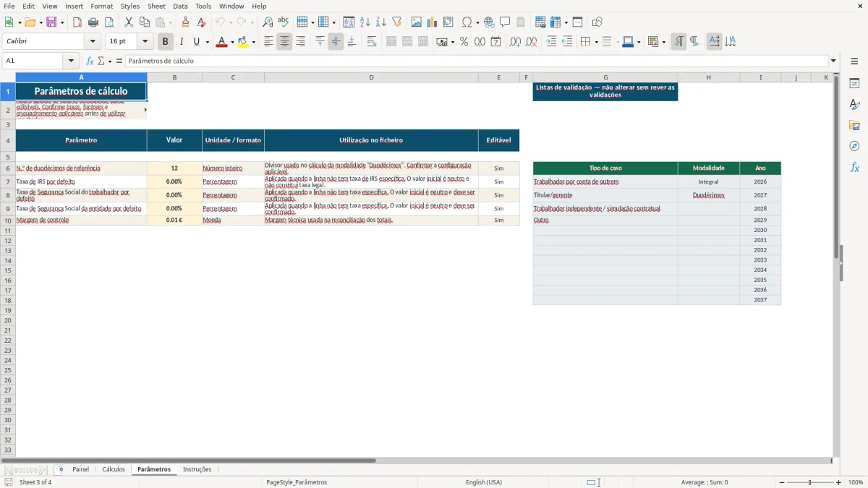Insert a chart with the chart icon

point(433,22)
